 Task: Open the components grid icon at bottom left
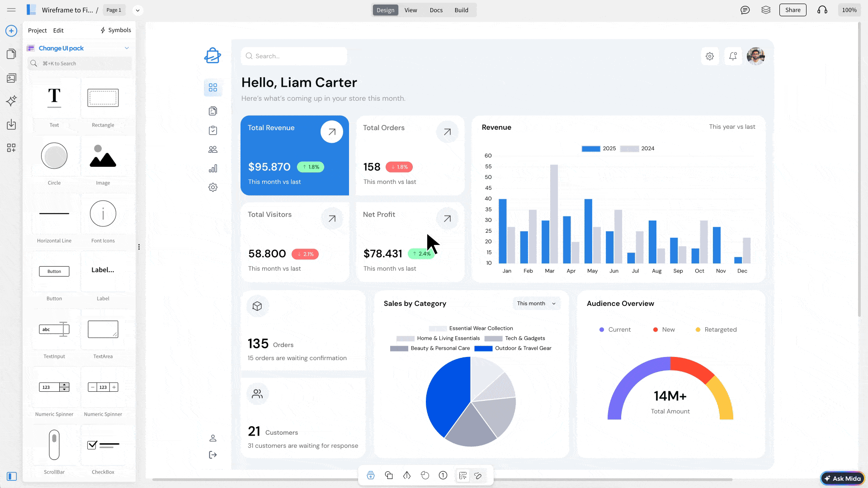coord(11,148)
